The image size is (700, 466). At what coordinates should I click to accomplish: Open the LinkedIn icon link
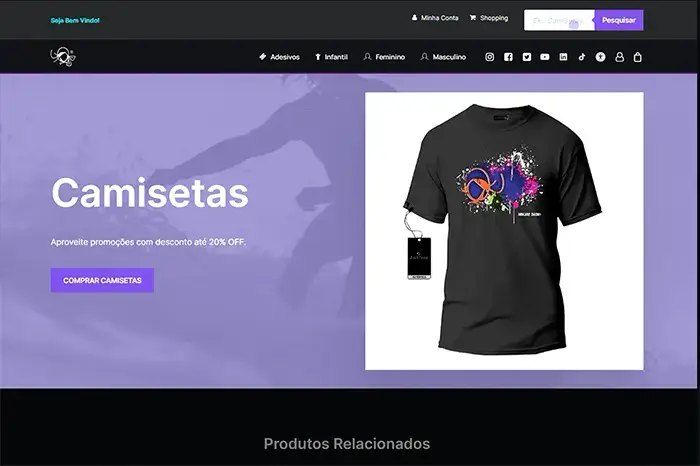563,57
